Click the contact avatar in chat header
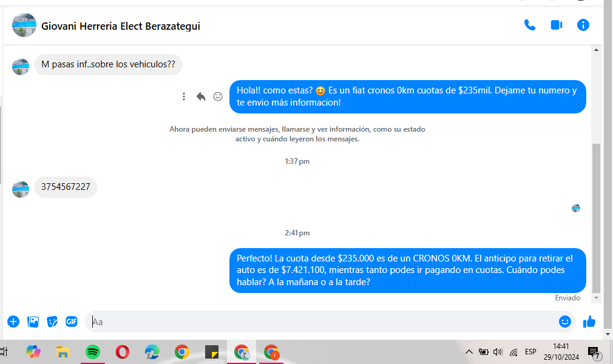This screenshot has width=613, height=364. pyautogui.click(x=24, y=25)
